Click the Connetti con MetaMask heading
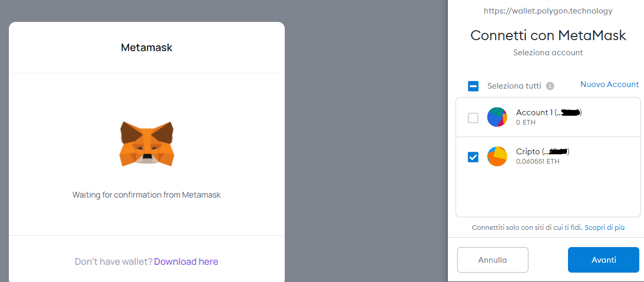This screenshot has height=282, width=644. pos(548,35)
